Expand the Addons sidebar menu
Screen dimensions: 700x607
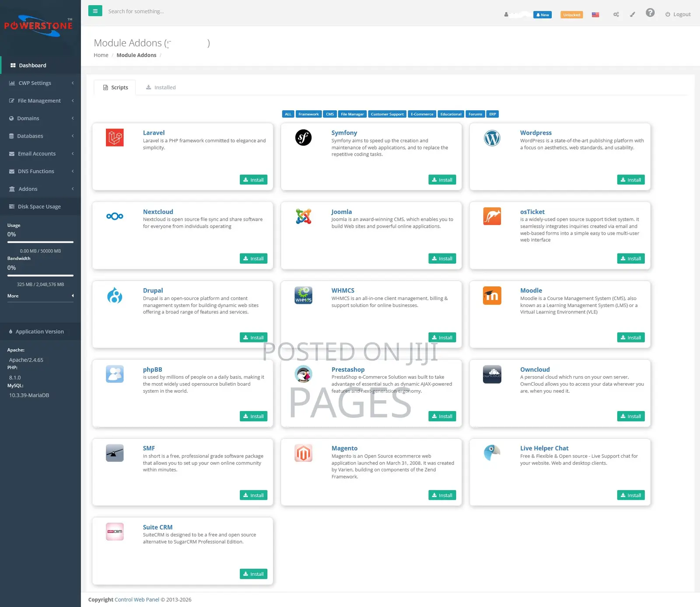click(40, 189)
